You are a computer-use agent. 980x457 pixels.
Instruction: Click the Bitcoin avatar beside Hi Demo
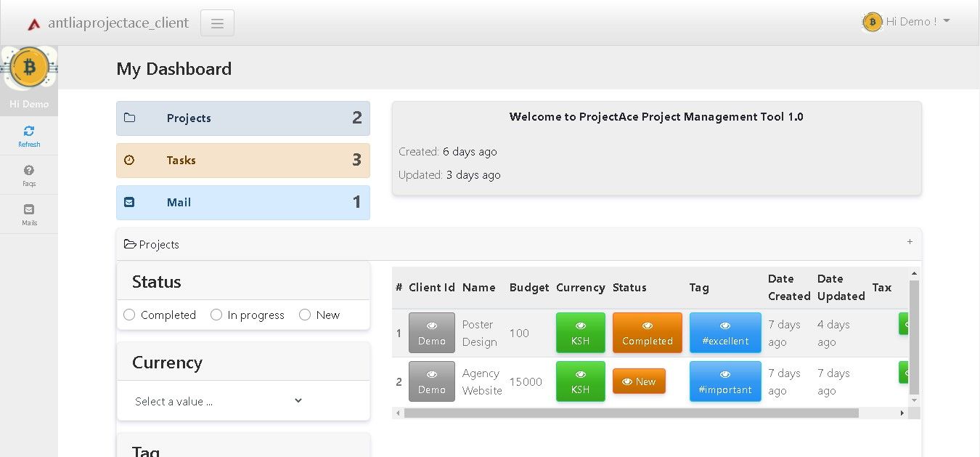coord(872,22)
